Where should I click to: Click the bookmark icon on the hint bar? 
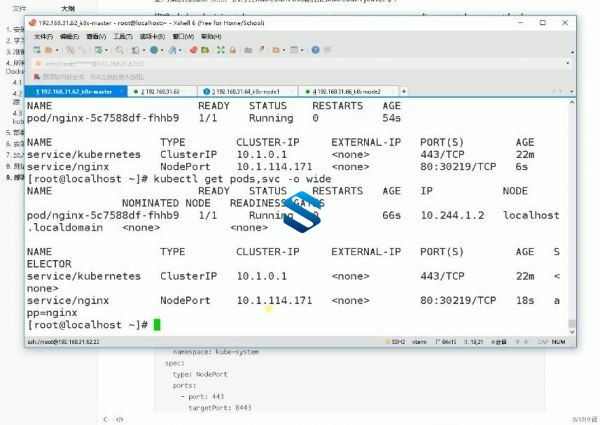(x=37, y=77)
